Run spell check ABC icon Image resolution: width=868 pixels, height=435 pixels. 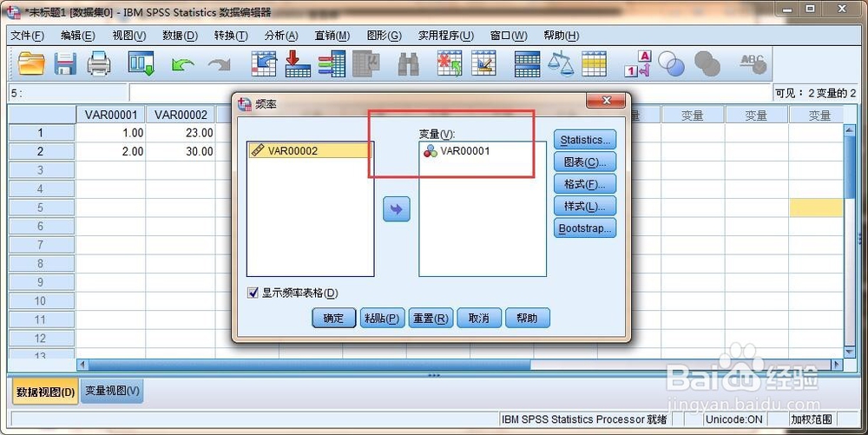coord(753,63)
